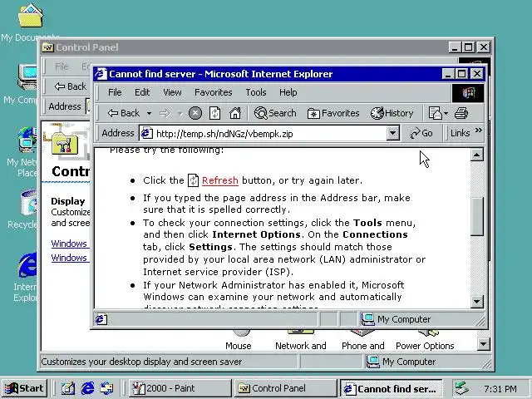Click the IE page scrollbar up arrow
The height and width of the screenshot is (399, 532).
476,155
